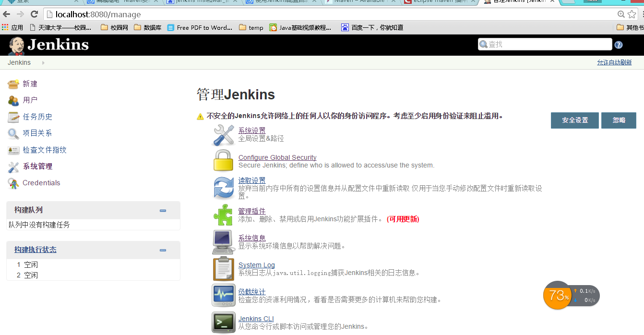Open 任务历史 in the sidebar
Image resolution: width=644 pixels, height=335 pixels.
point(37,117)
